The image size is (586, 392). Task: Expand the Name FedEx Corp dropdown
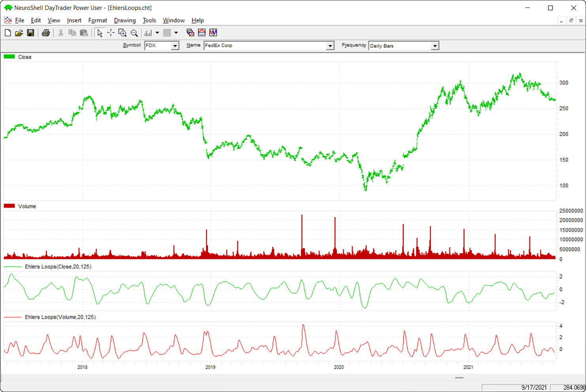(330, 46)
